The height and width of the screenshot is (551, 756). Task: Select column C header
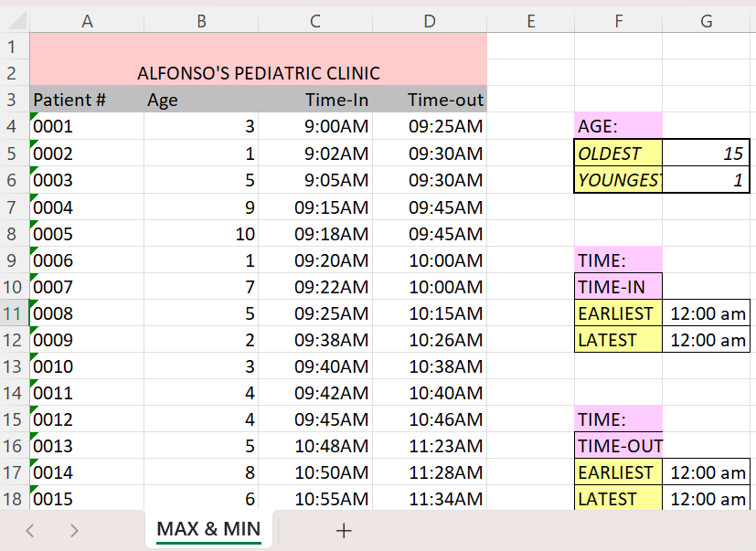315,21
